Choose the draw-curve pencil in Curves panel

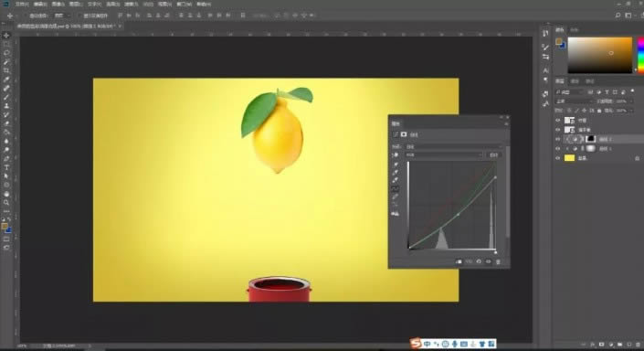tap(396, 197)
